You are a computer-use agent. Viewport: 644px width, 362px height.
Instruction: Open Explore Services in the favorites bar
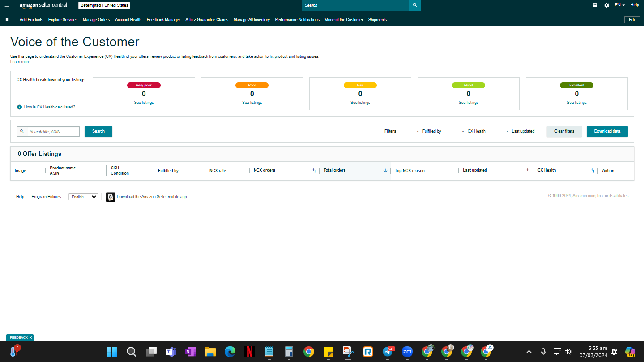63,20
